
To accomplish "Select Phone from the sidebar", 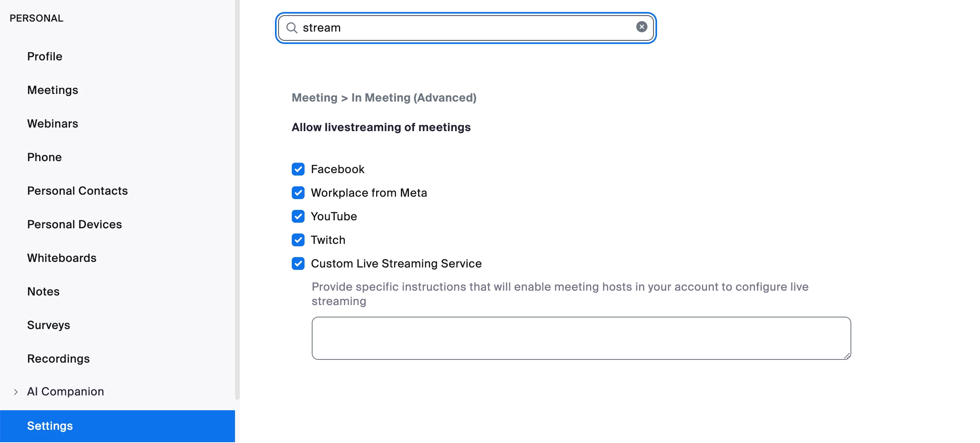I will [44, 157].
